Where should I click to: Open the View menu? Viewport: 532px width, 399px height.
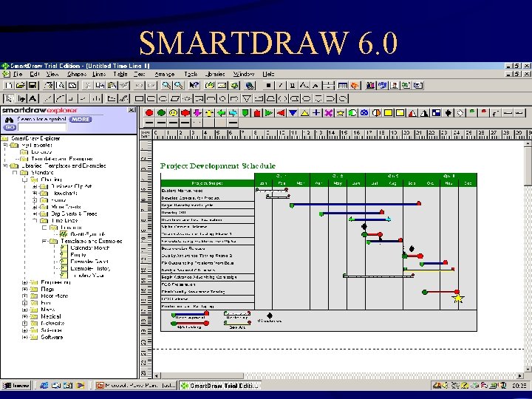click(52, 74)
